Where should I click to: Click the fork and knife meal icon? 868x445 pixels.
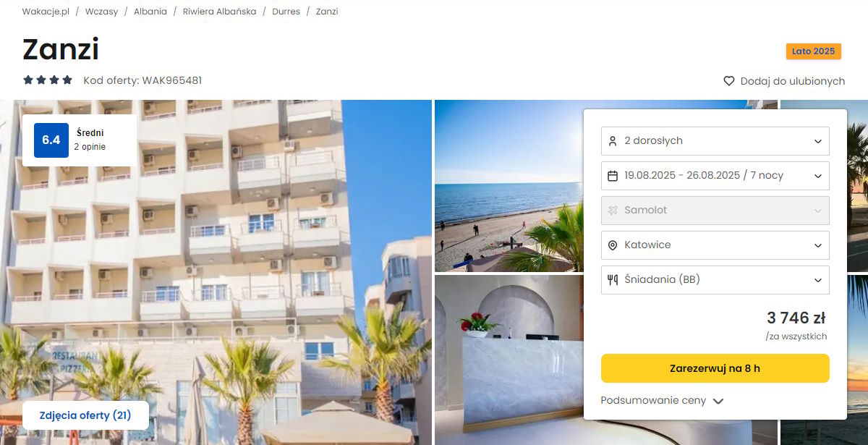point(613,280)
